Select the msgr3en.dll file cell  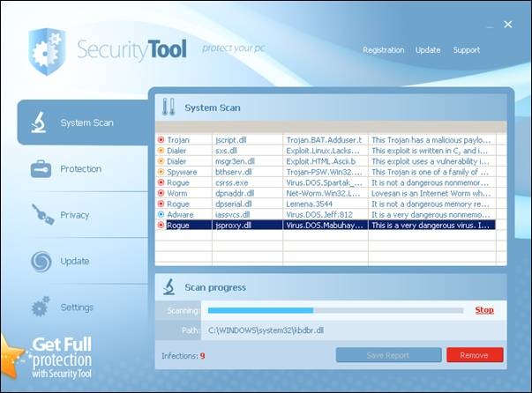247,161
